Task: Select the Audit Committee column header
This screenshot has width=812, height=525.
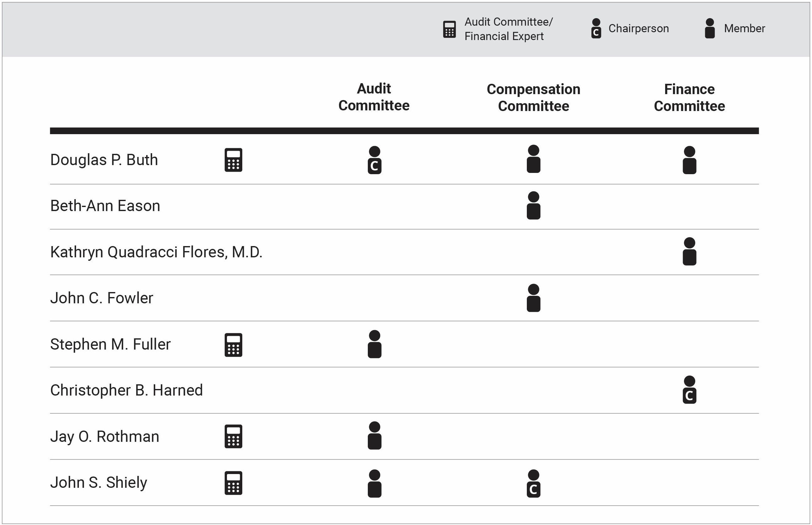Action: pyautogui.click(x=373, y=97)
